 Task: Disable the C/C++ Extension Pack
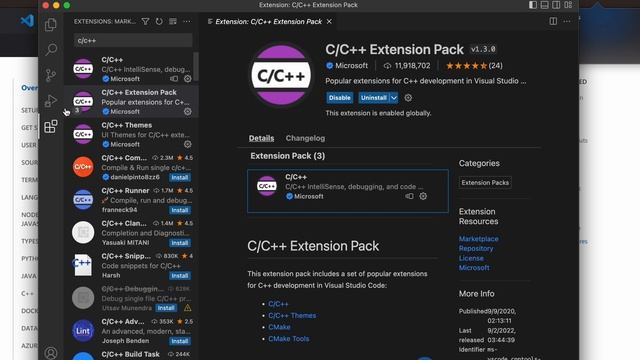[340, 98]
